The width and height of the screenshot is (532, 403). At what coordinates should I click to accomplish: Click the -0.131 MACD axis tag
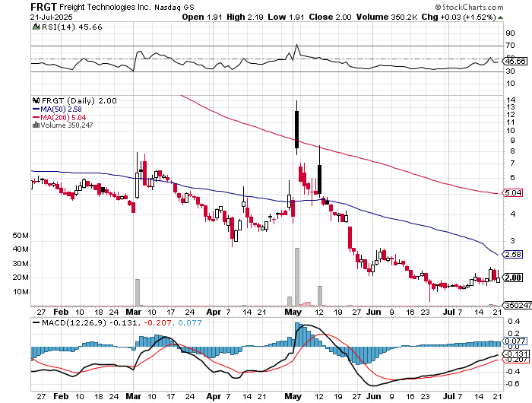[x=516, y=354]
